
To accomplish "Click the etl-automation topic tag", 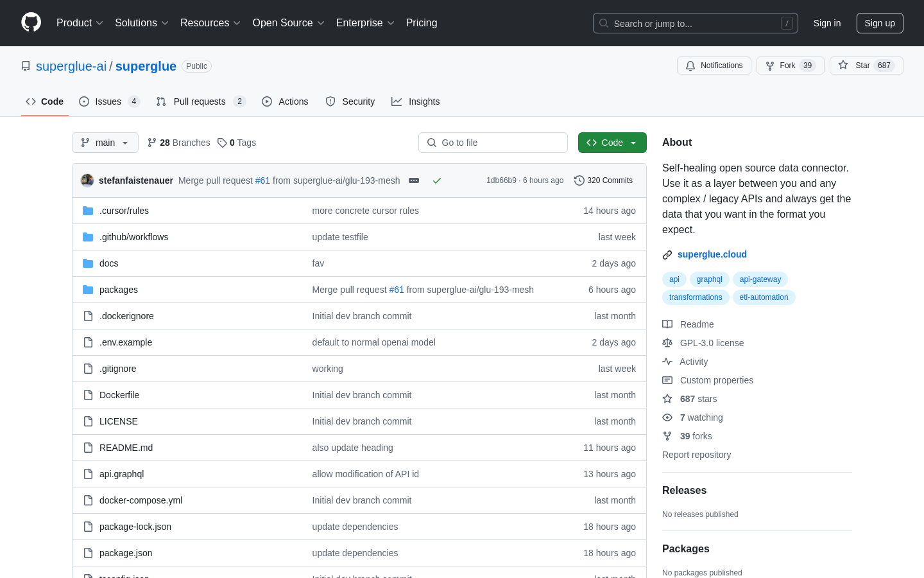I will 764,297.
